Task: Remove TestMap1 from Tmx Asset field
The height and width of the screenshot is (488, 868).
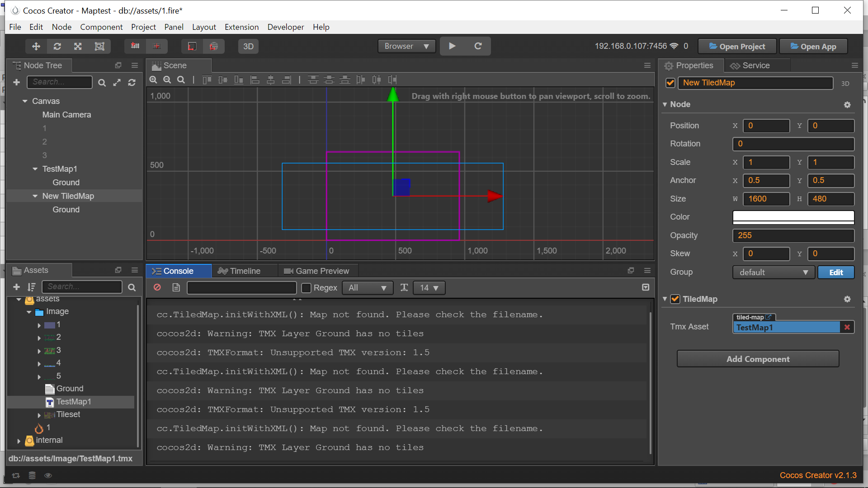Action: pos(847,327)
